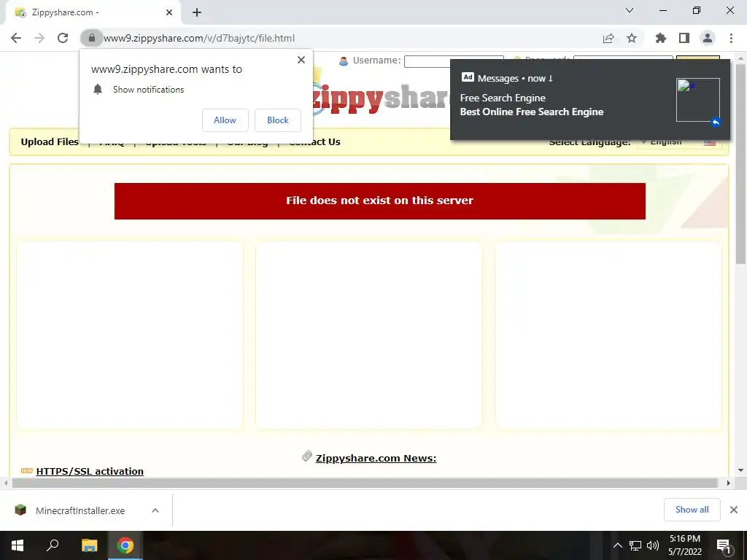The height and width of the screenshot is (560, 747).
Task: Click the Zippyshare logo
Action: [x=381, y=98]
